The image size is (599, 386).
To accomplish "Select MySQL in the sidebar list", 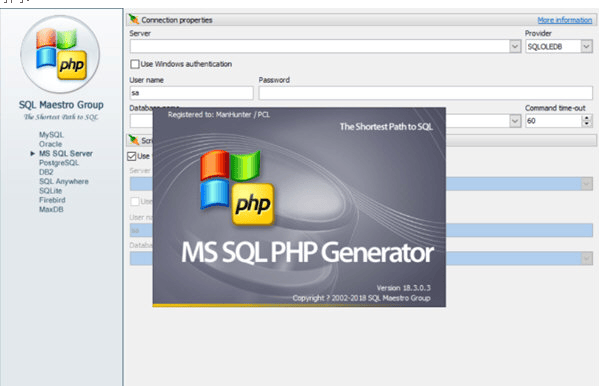I will tap(51, 135).
